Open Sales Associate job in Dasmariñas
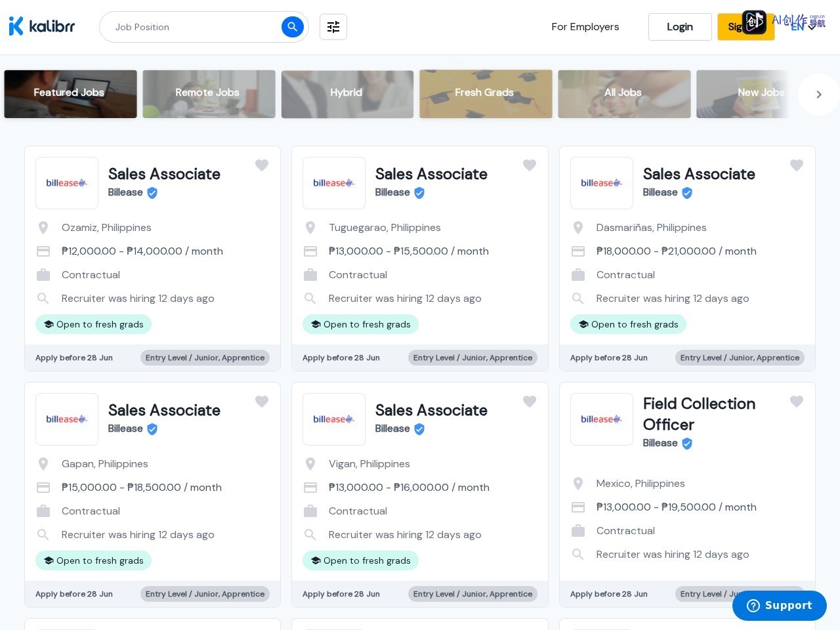 (699, 174)
